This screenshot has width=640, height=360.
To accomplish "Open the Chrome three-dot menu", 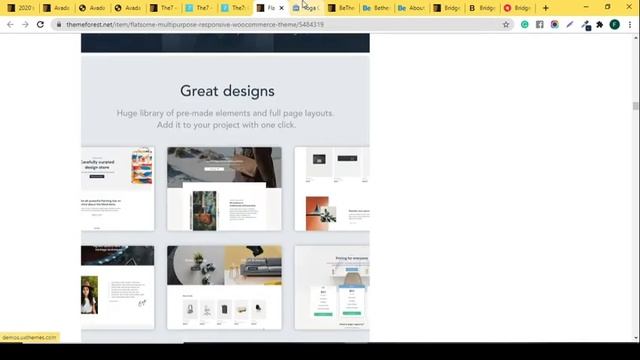I will [x=630, y=24].
